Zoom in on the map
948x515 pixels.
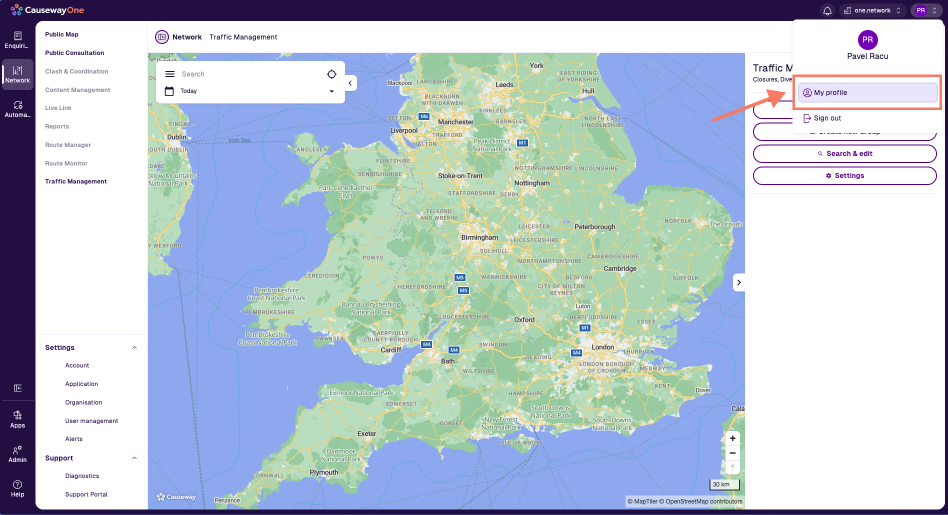click(x=732, y=438)
